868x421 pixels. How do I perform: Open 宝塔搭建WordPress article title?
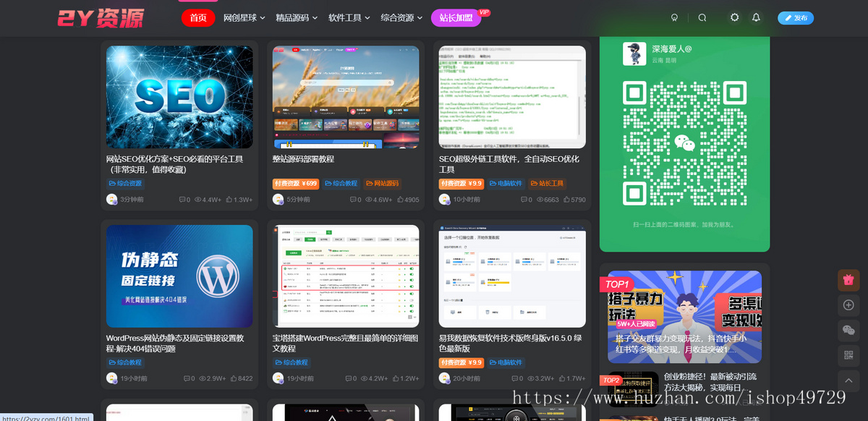click(345, 343)
